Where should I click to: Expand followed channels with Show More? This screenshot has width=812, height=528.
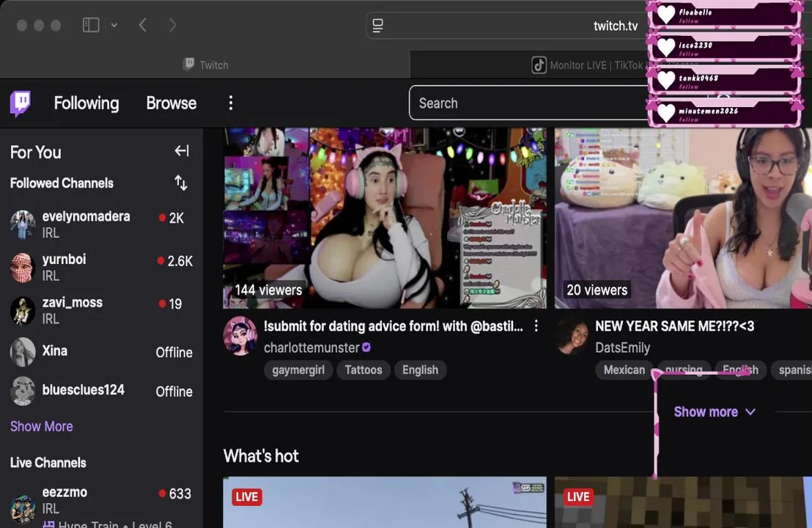42,427
